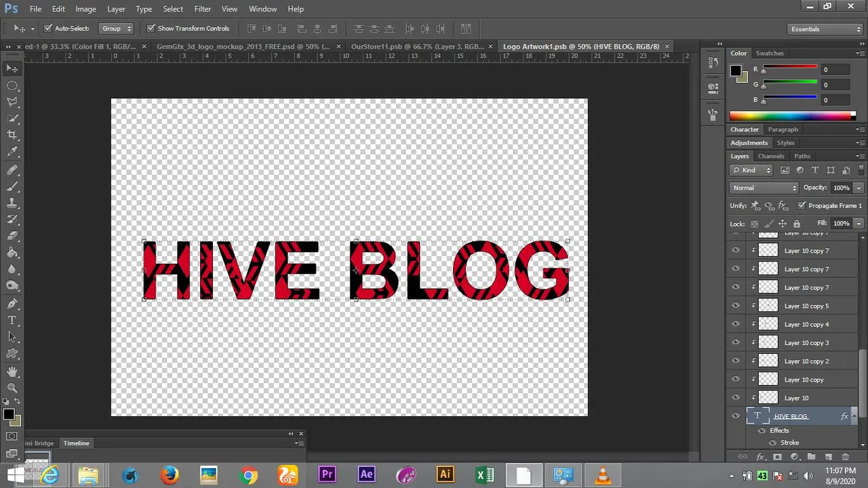Select the Eyedropper tool
This screenshot has width=868, height=488.
pos(12,152)
